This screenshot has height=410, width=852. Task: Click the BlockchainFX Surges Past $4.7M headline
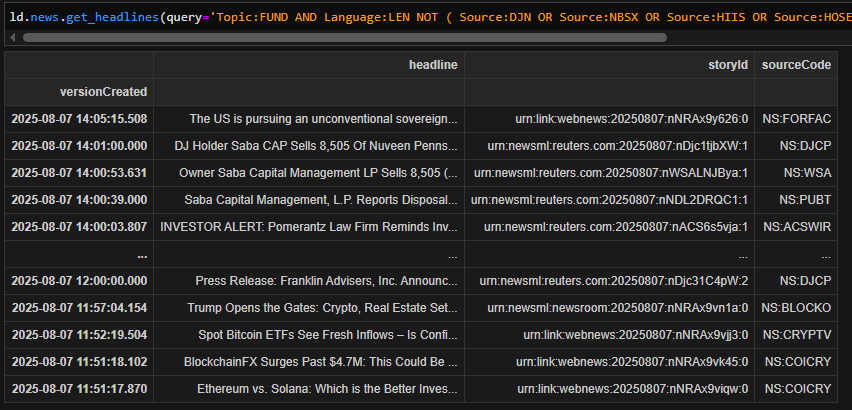tap(321, 362)
